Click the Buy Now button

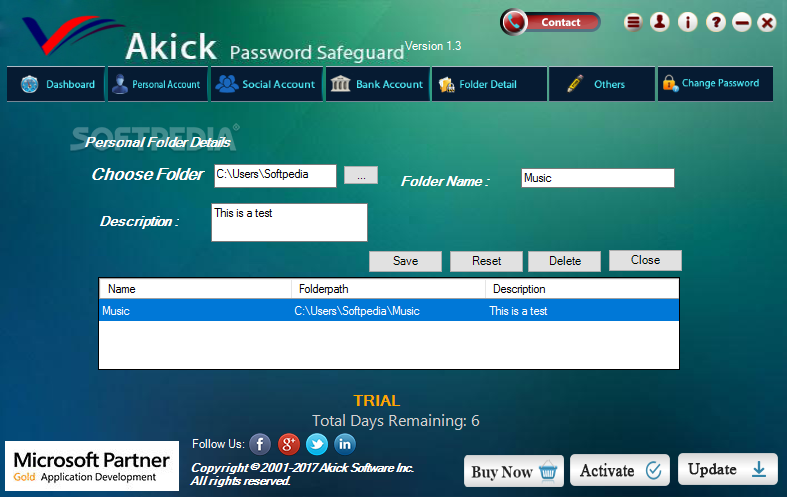(x=514, y=471)
